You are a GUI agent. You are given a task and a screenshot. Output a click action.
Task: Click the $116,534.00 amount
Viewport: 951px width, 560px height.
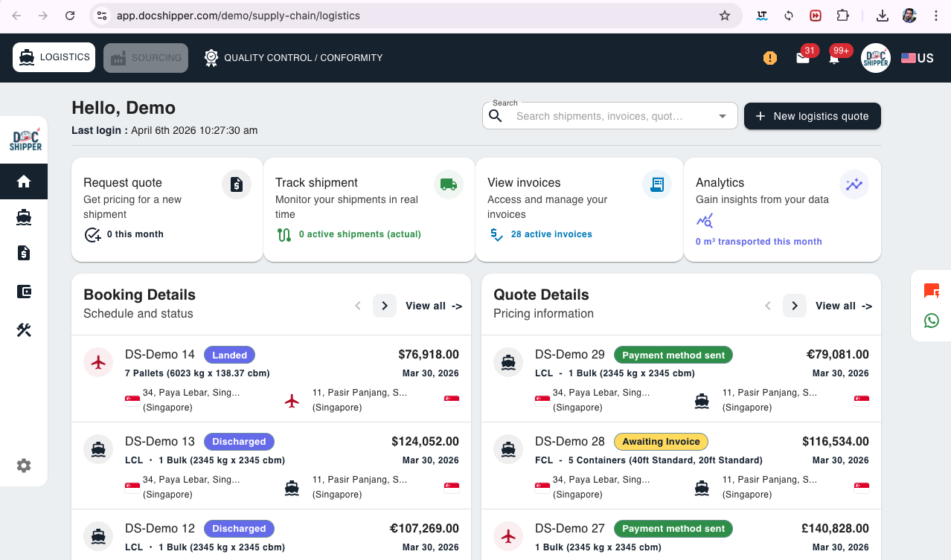click(x=836, y=442)
